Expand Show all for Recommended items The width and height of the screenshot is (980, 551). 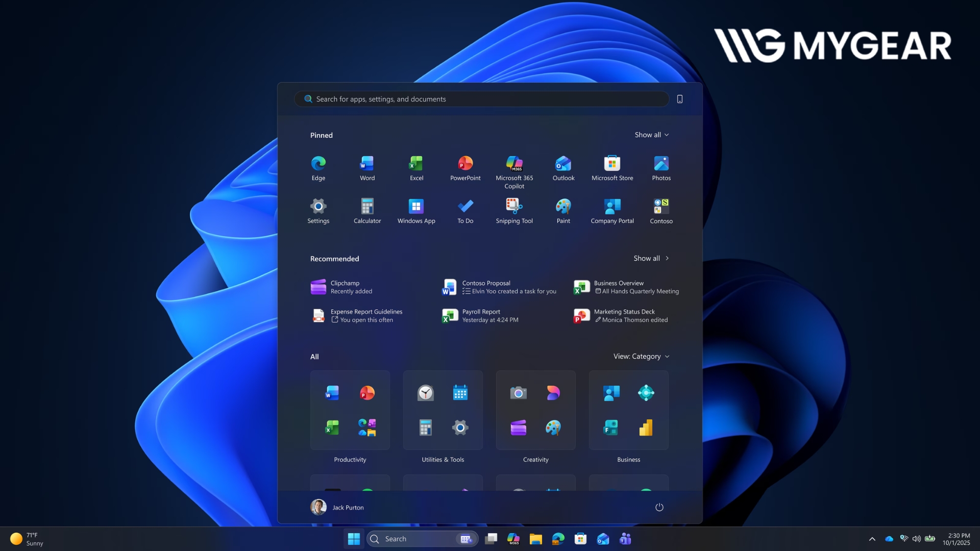coord(651,258)
